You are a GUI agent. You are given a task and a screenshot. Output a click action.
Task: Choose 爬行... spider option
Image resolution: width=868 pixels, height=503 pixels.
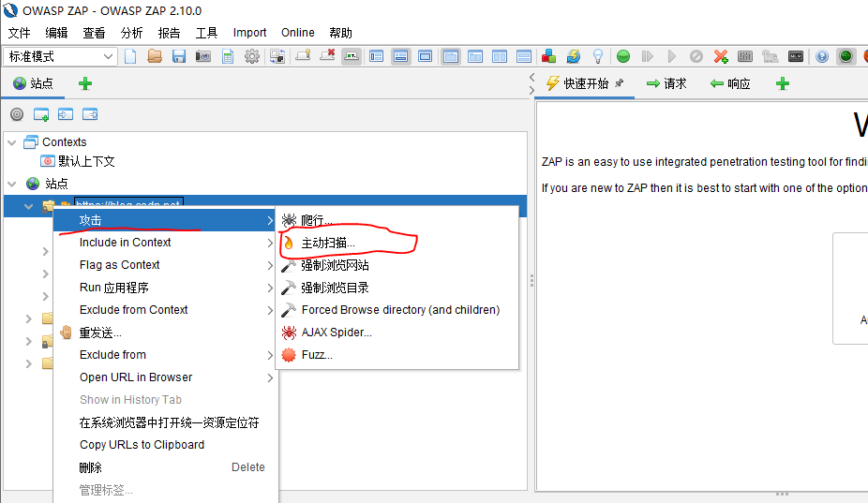[397, 220]
